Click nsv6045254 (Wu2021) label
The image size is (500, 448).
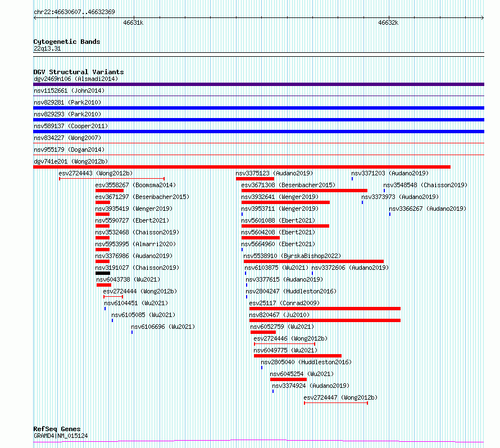click(302, 374)
